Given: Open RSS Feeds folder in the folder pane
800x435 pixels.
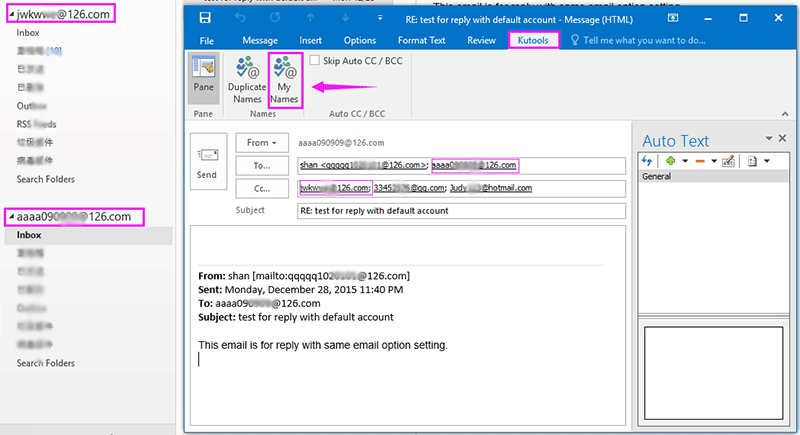Looking at the screenshot, I should click(37, 124).
